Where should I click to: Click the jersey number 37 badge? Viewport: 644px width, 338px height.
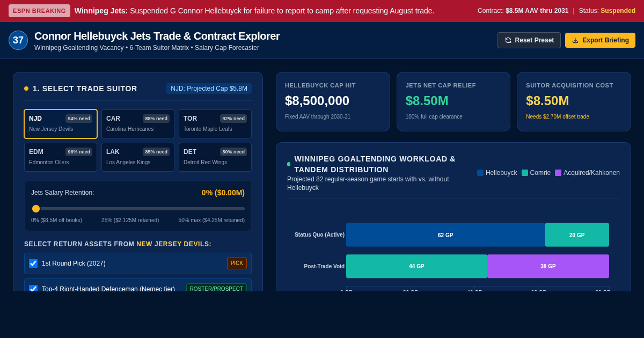[18, 40]
